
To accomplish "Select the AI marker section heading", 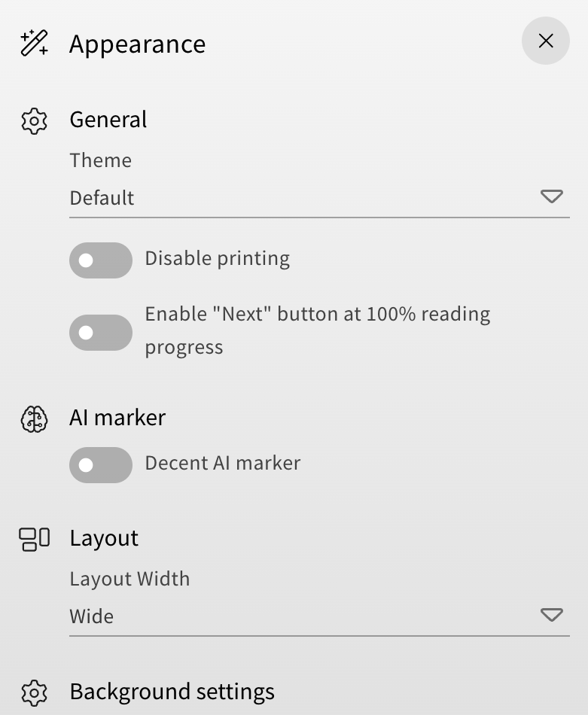I will [117, 418].
